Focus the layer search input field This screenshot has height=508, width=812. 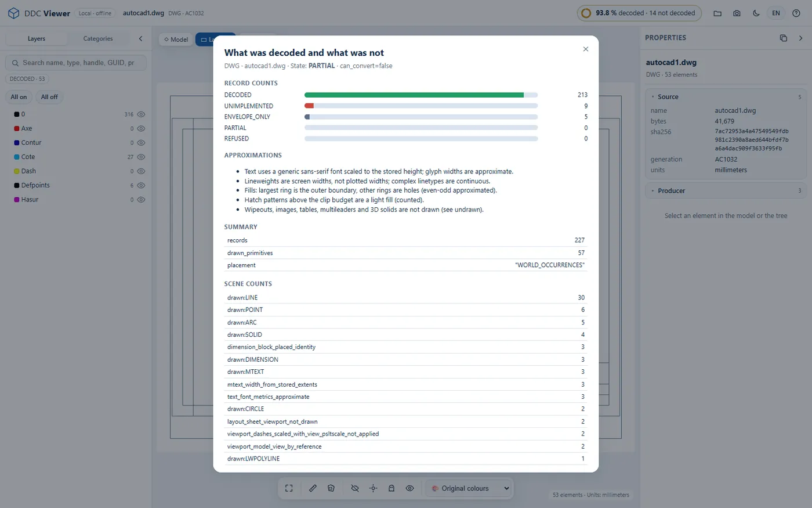[x=76, y=63]
